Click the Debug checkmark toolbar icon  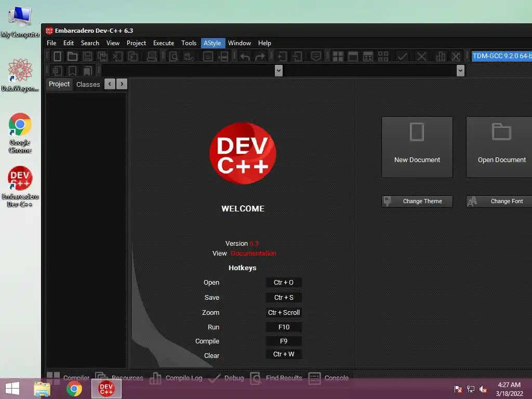coord(402,56)
